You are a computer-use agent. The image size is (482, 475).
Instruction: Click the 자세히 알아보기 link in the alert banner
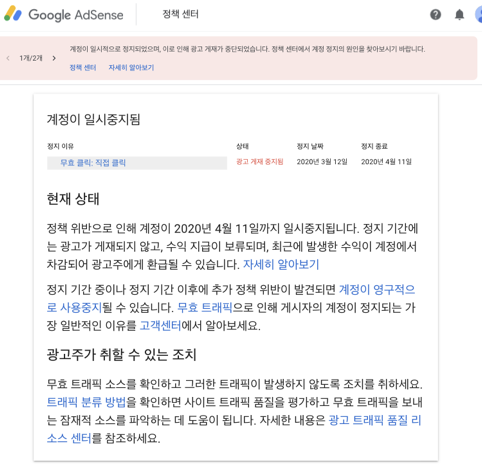131,68
